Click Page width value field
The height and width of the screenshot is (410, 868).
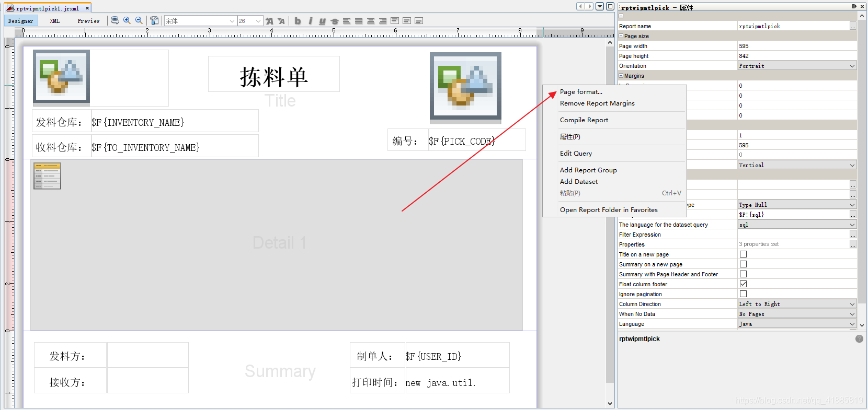[x=797, y=46]
